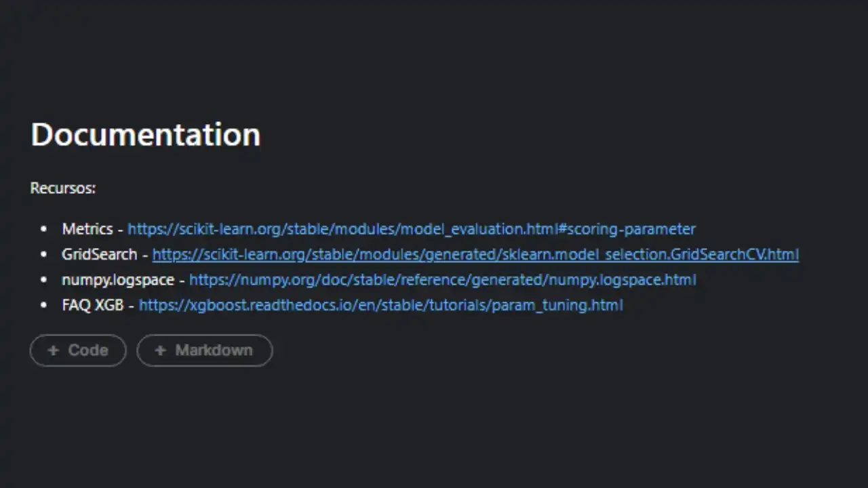Screen dimensions: 868x488
Task: Select the 'numpy.logspace' label text
Action: 117,280
